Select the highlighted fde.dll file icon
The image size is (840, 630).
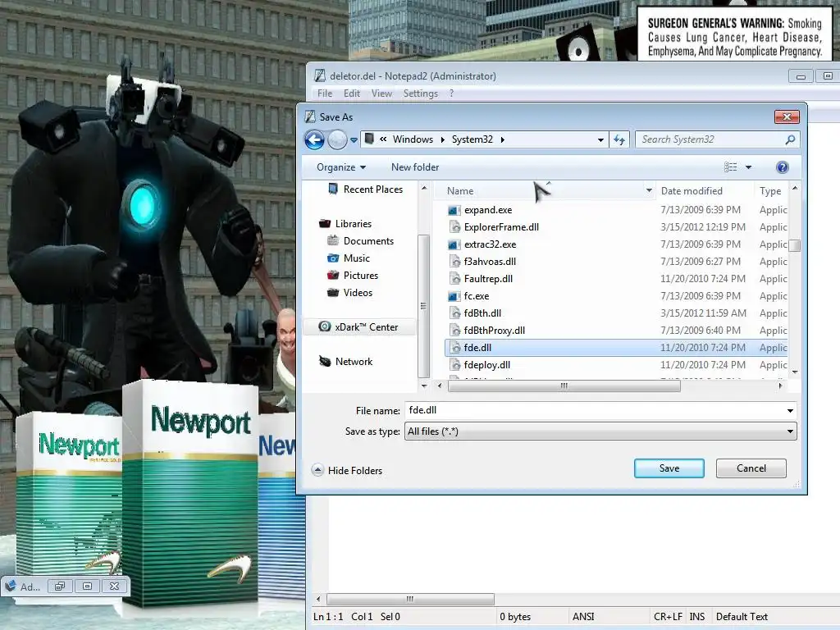click(x=454, y=348)
